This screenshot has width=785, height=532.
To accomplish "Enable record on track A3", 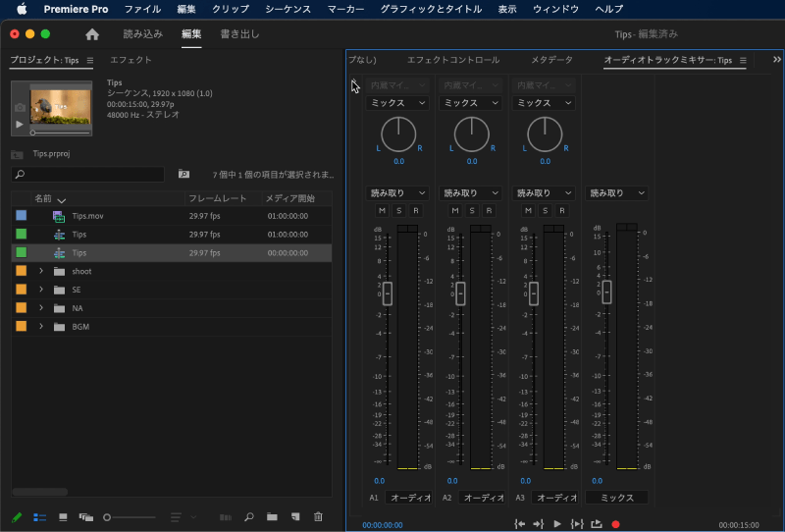I will coord(561,210).
